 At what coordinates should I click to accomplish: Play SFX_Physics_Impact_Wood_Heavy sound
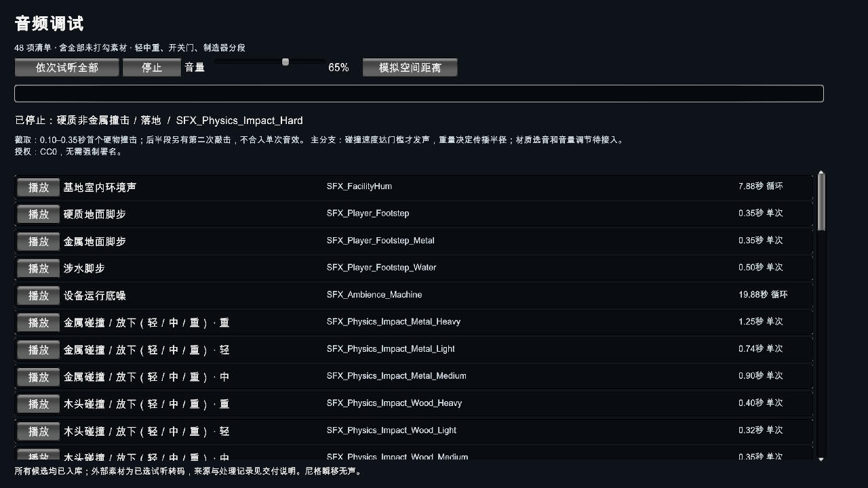click(39, 404)
